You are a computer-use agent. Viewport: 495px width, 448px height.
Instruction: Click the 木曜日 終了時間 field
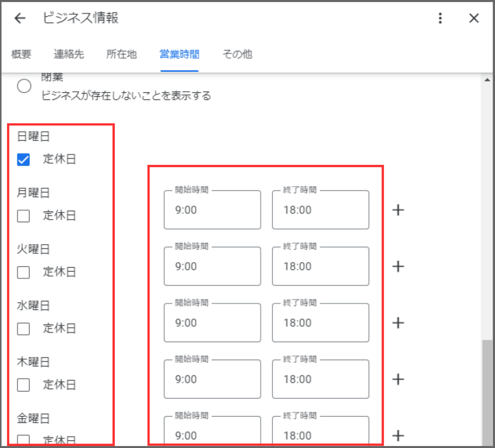point(320,379)
